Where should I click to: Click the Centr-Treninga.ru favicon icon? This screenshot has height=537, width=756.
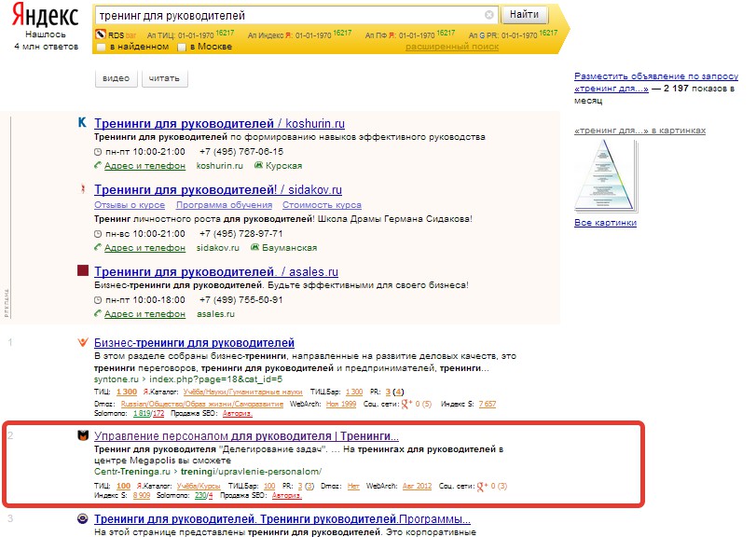click(83, 435)
